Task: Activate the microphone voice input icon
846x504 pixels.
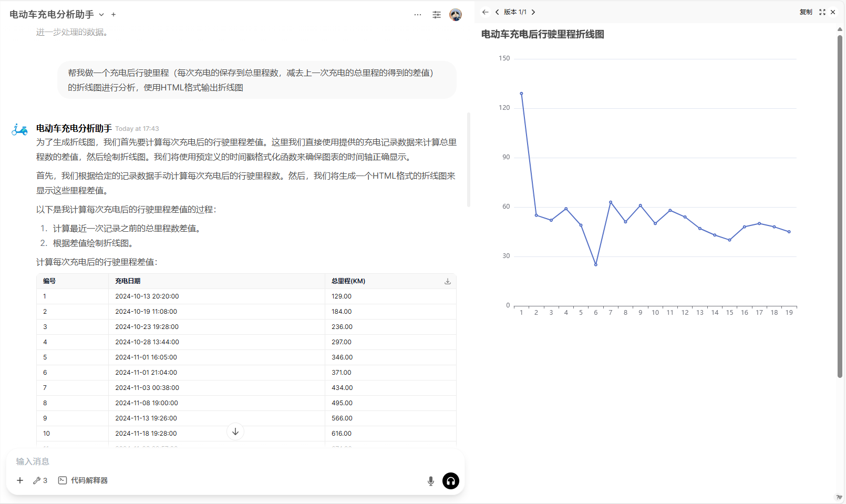Action: [x=430, y=480]
